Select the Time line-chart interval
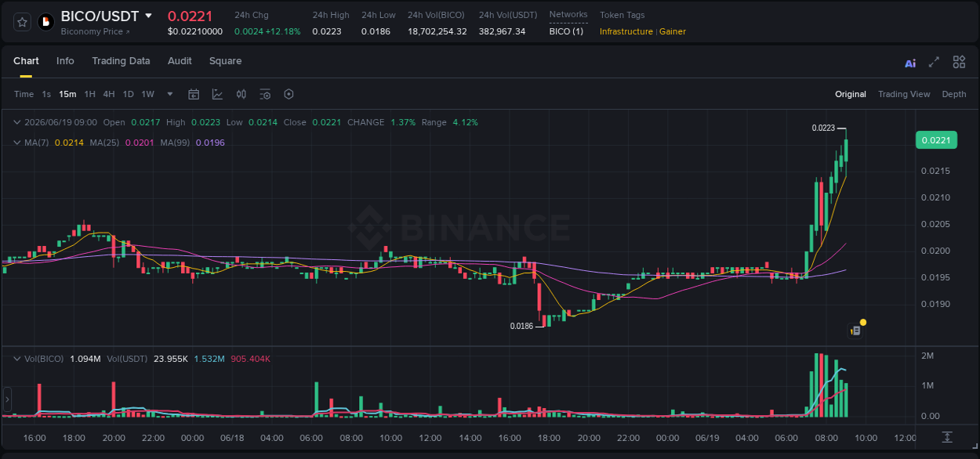Screen dimensions: 980x459 click(x=24, y=94)
